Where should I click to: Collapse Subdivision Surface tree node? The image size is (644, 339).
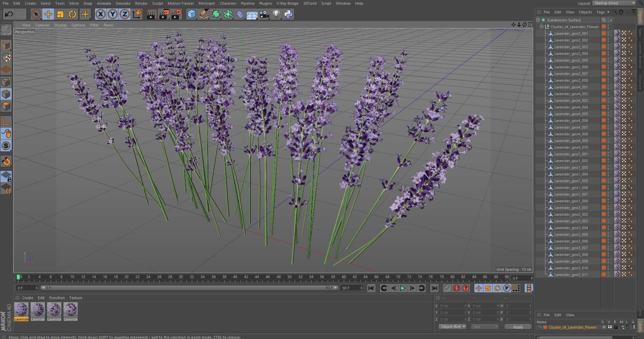coord(538,20)
